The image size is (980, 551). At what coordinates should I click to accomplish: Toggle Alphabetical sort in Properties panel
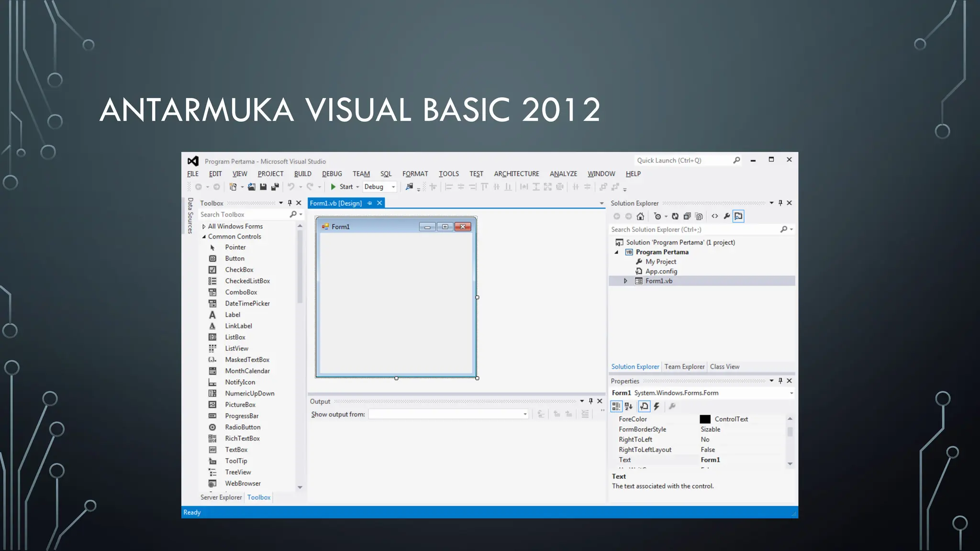pos(629,407)
